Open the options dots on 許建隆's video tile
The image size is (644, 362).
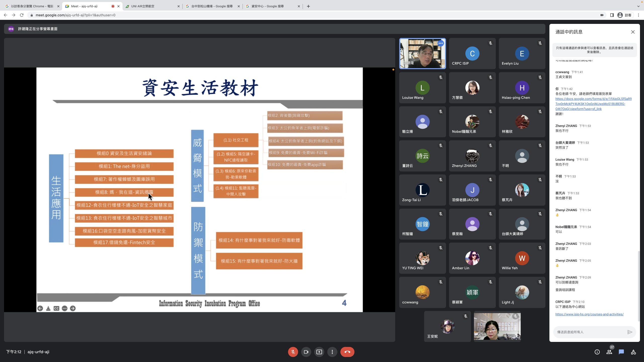tap(440, 43)
